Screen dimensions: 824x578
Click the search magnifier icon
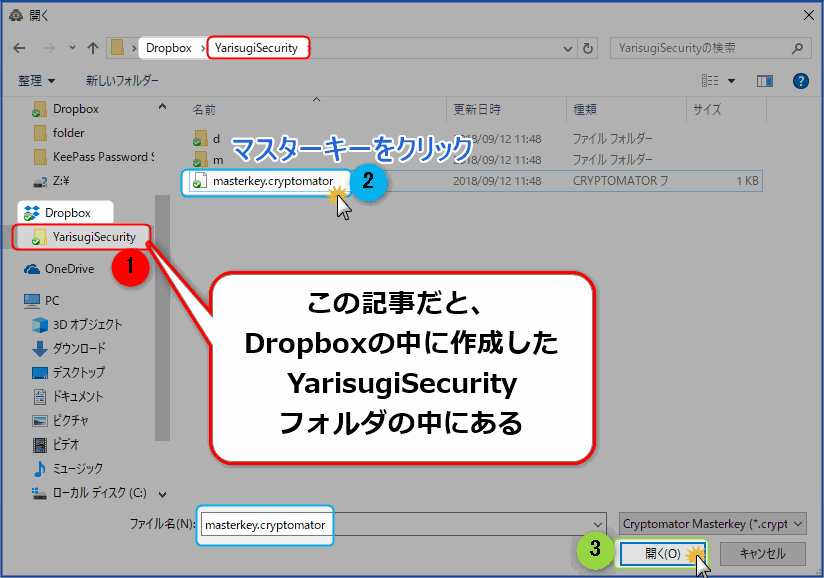coord(797,48)
